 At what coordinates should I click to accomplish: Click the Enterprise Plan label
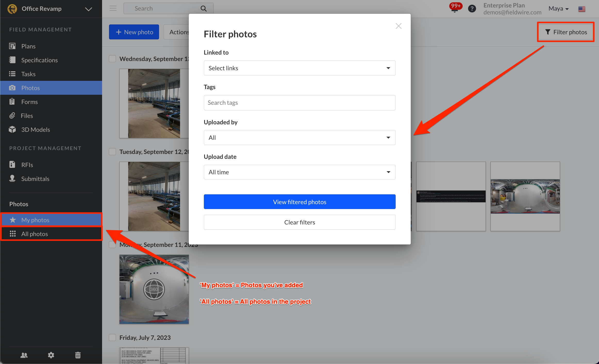[504, 5]
